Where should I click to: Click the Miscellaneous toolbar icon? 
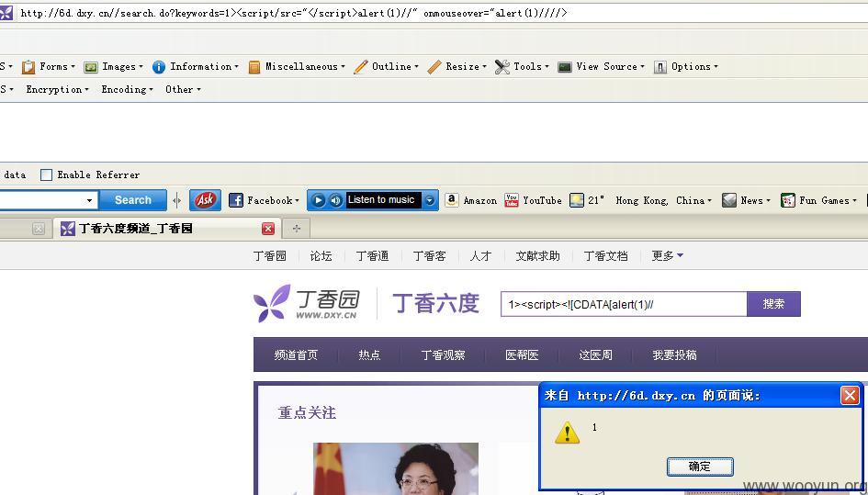click(x=254, y=67)
